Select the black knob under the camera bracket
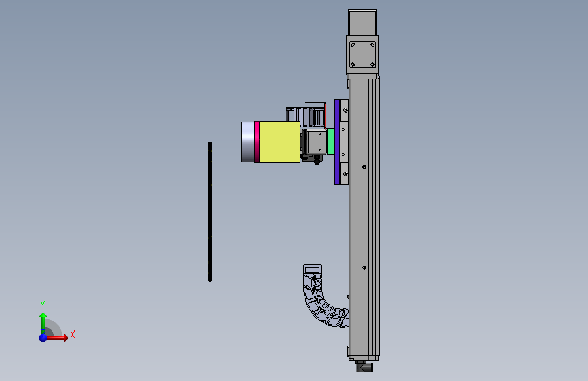588x381 pixels. tap(317, 160)
